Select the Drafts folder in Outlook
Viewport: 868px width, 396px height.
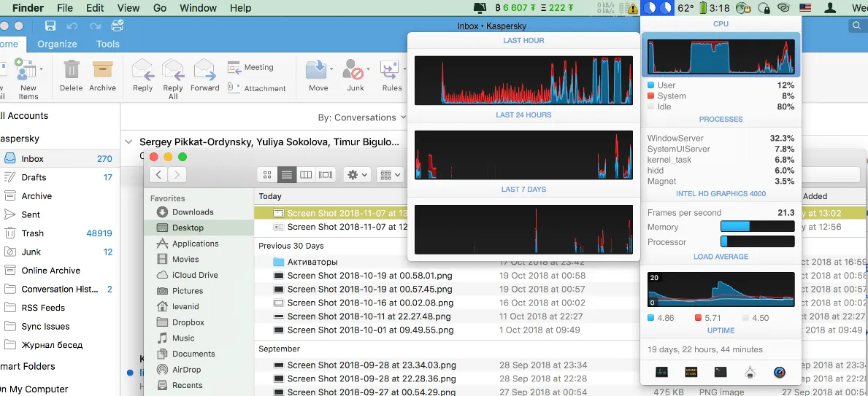[60, 177]
